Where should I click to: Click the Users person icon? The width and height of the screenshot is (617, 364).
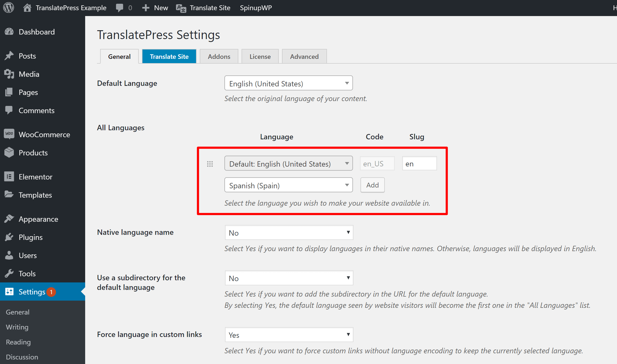pyautogui.click(x=9, y=255)
